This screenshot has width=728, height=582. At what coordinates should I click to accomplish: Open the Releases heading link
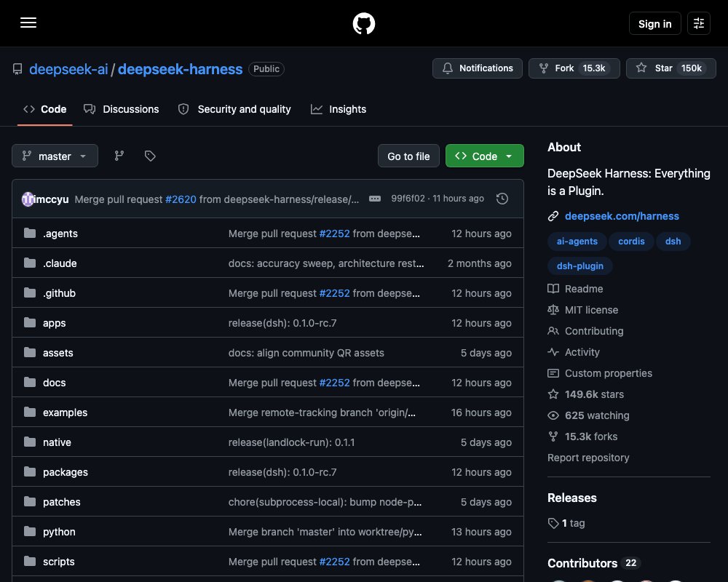pyautogui.click(x=572, y=498)
